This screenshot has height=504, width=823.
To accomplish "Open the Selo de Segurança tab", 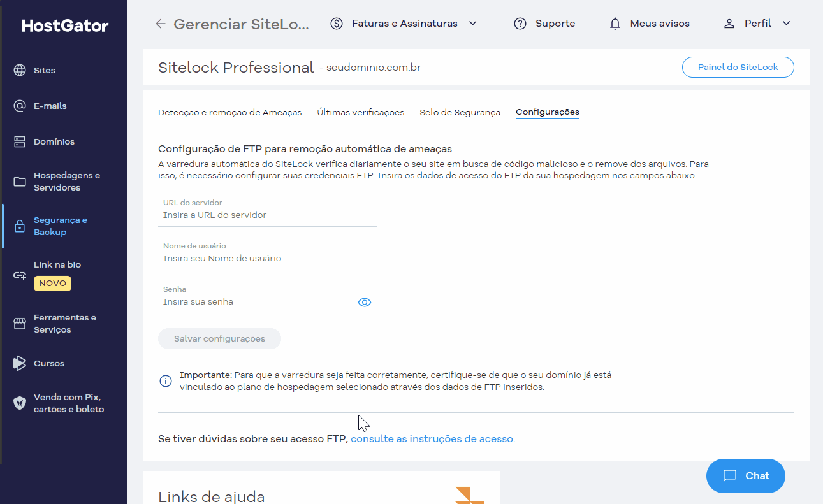I will 460,112.
